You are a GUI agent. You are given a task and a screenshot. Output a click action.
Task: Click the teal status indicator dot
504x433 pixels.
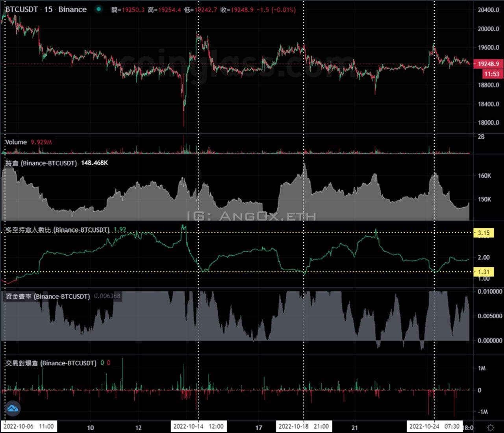click(99, 9)
